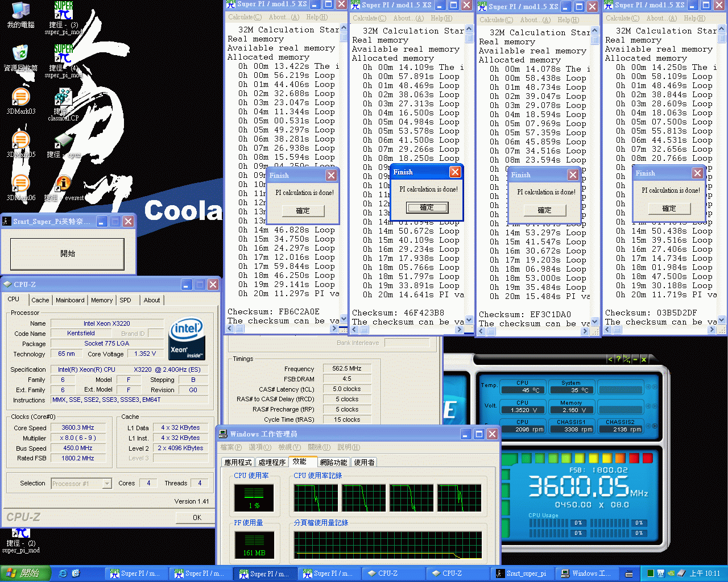This screenshot has height=582, width=728.
Task: Click the Intel Xeon inside logo in CPU-Z
Action: pos(187,338)
